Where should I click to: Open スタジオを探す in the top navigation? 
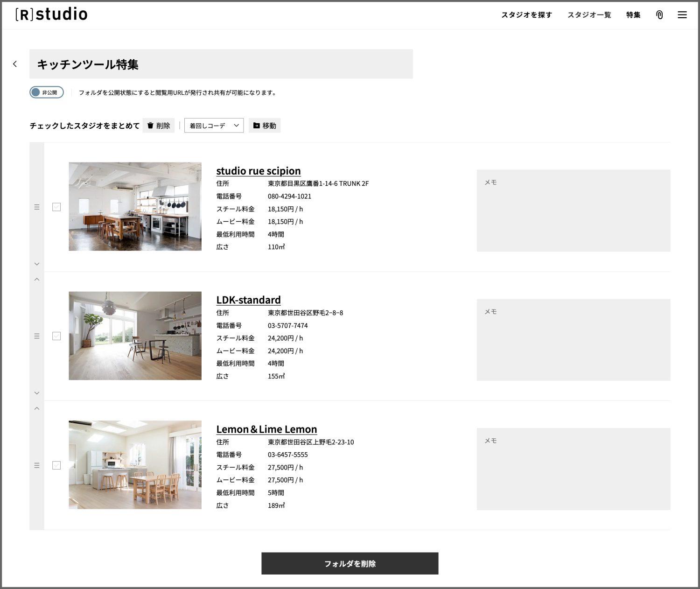click(x=526, y=15)
